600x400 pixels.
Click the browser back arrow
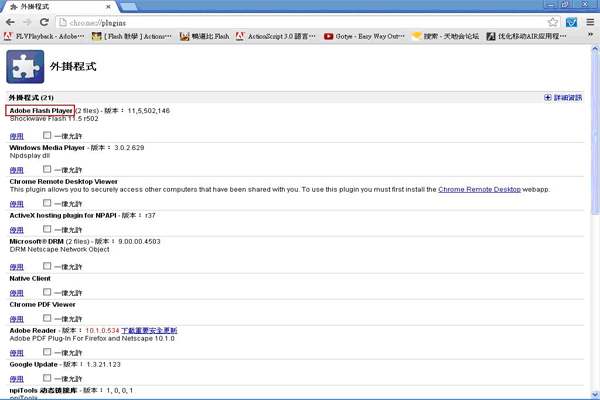coord(11,21)
